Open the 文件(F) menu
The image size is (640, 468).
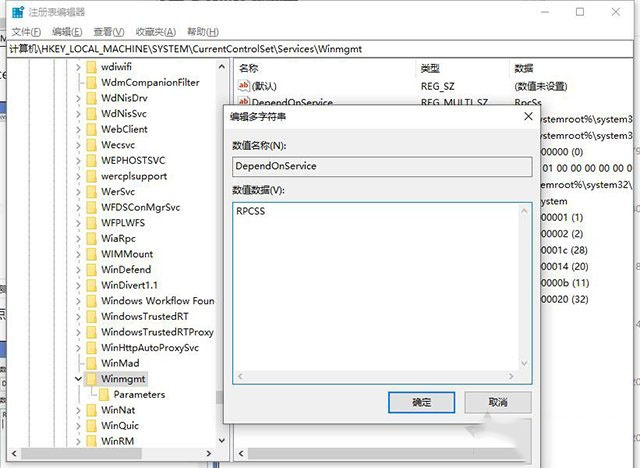pos(26,32)
